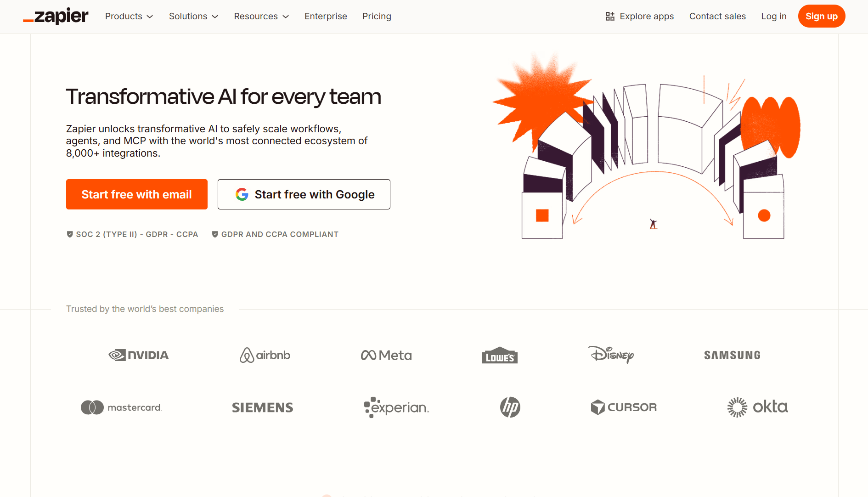Viewport: 868px width, 497px height.
Task: Click 'Trusted by the world's best companies' text
Action: coord(145,309)
